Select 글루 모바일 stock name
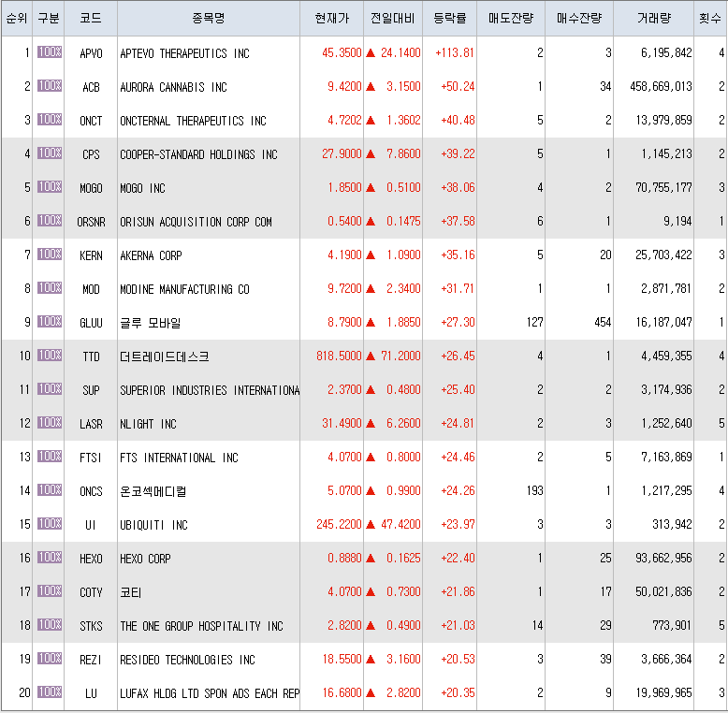 pyautogui.click(x=151, y=323)
